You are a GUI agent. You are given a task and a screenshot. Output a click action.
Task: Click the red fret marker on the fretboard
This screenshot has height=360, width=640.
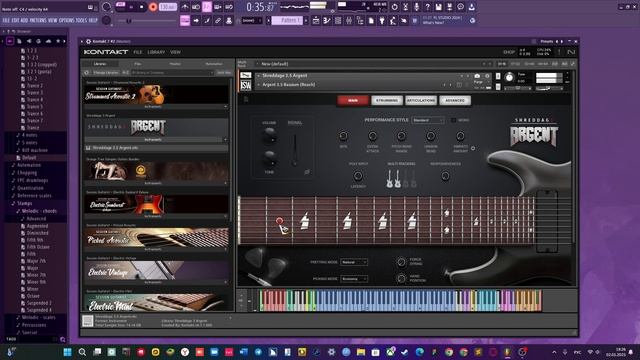tap(279, 221)
